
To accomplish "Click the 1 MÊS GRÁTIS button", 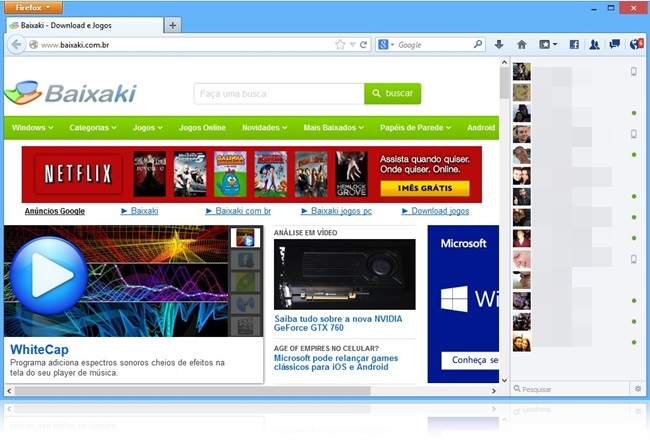I will (425, 188).
